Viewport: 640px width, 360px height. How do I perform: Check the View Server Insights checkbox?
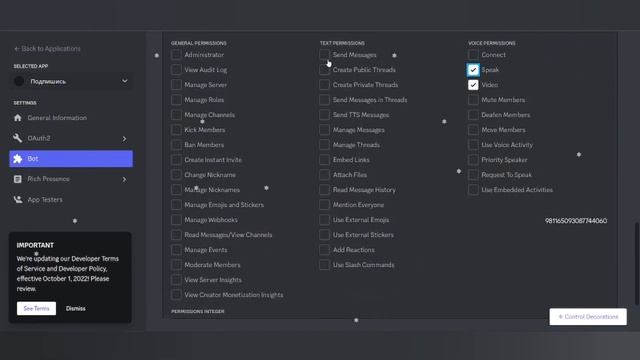[176, 280]
